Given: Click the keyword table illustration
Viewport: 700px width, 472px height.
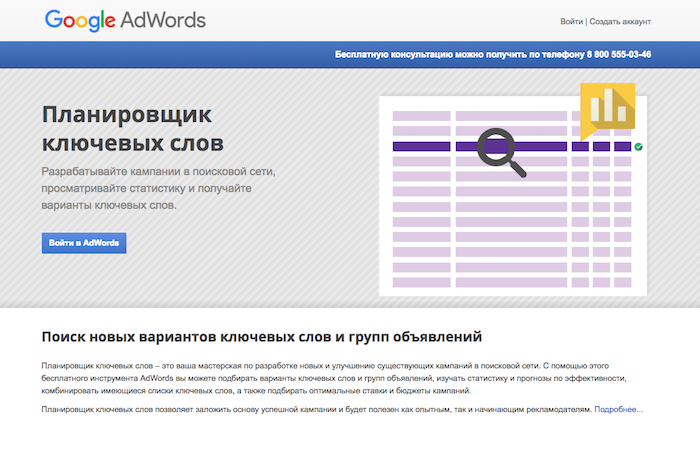Looking at the screenshot, I should click(x=512, y=196).
